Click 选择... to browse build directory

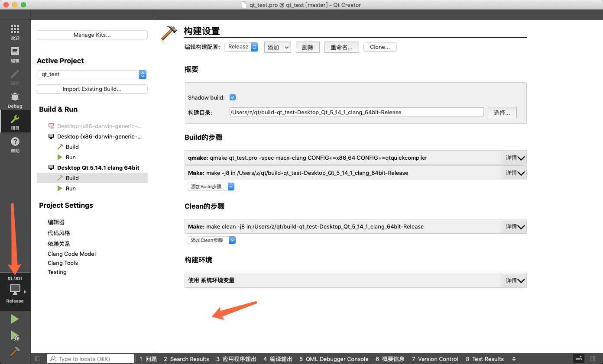point(502,113)
